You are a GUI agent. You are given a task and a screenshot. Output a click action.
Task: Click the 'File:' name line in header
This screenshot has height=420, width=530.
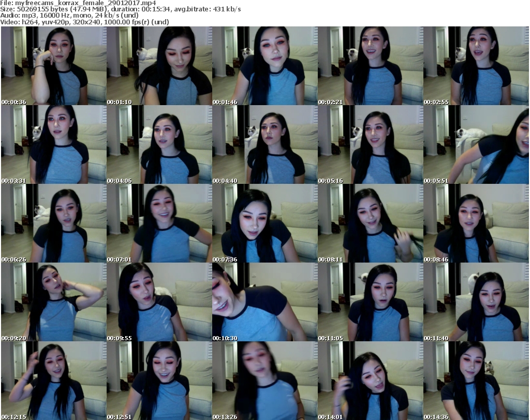pos(78,3)
